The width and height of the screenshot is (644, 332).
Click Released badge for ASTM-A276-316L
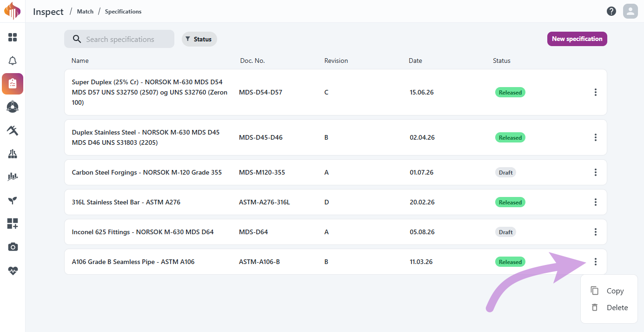click(x=510, y=202)
